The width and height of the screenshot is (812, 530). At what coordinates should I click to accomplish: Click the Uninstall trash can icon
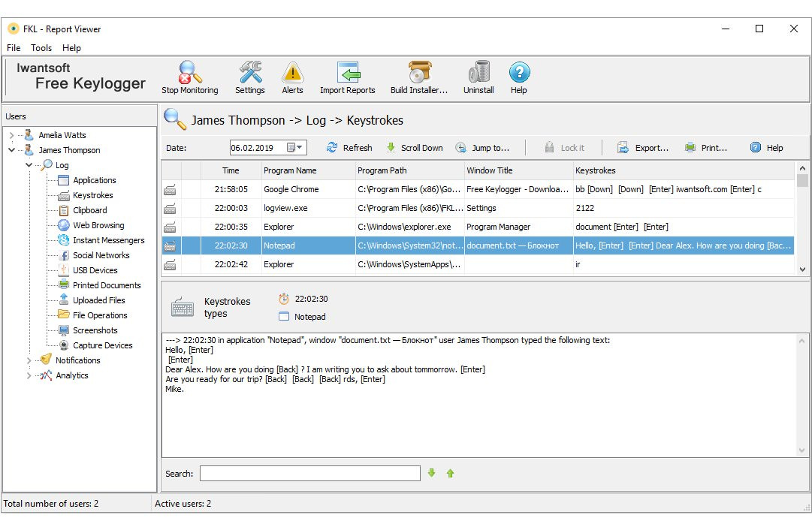(x=478, y=74)
